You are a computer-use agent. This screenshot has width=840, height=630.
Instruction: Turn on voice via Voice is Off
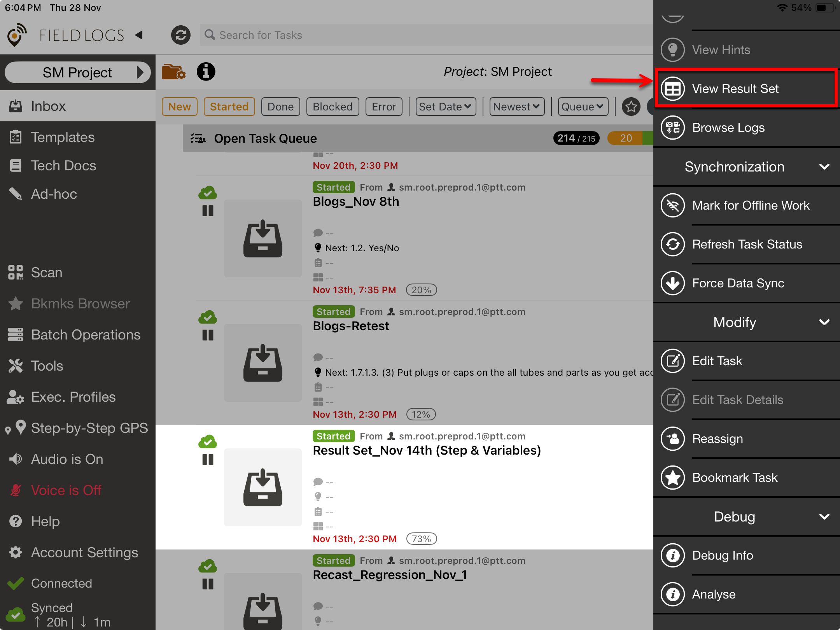(66, 490)
